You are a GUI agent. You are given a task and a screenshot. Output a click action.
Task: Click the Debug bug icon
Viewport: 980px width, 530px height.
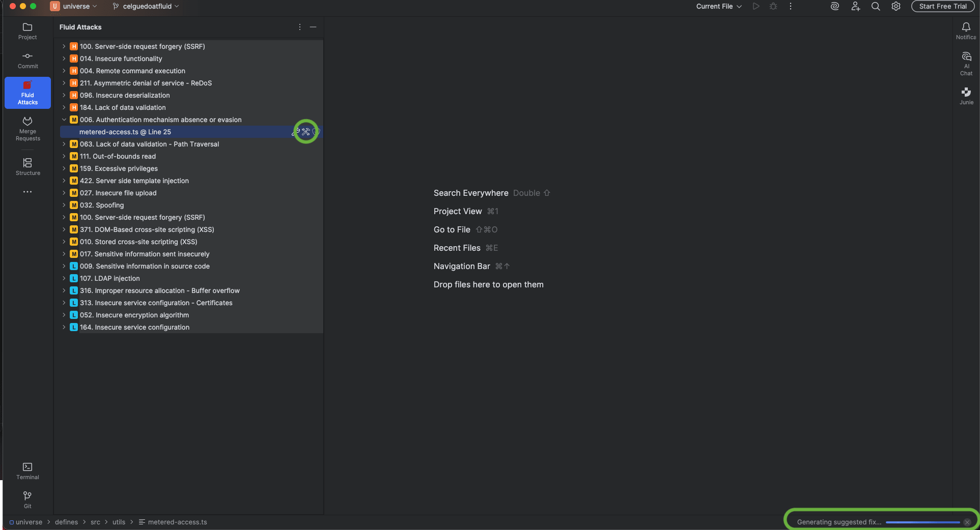click(773, 7)
